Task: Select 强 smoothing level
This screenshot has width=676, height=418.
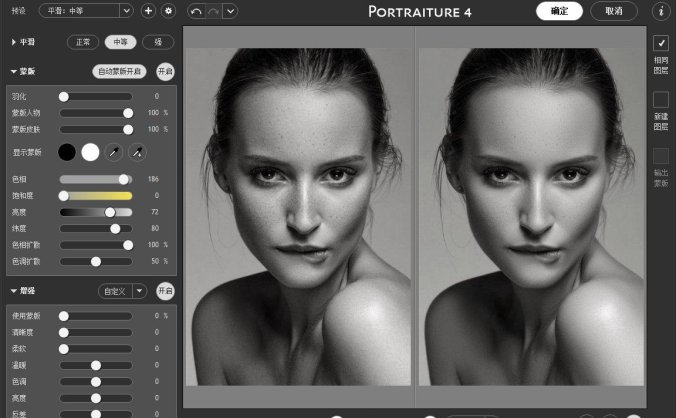Action: tap(158, 42)
